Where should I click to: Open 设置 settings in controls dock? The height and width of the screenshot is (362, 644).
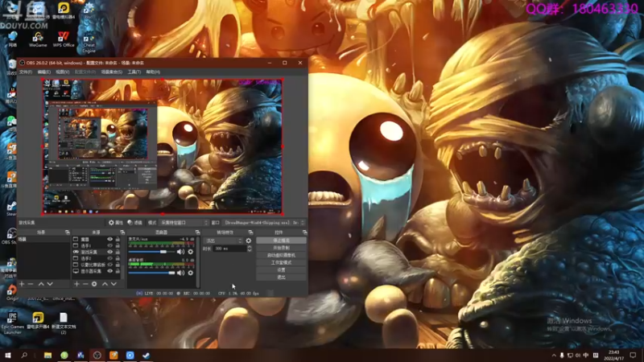click(281, 270)
